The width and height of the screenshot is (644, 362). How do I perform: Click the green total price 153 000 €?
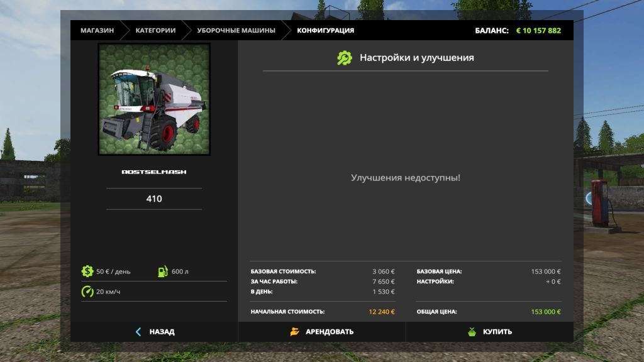coord(545,312)
